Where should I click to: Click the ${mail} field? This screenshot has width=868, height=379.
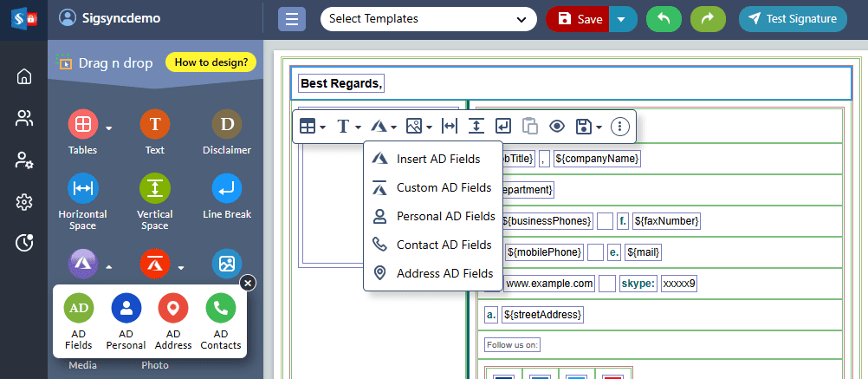(644, 252)
